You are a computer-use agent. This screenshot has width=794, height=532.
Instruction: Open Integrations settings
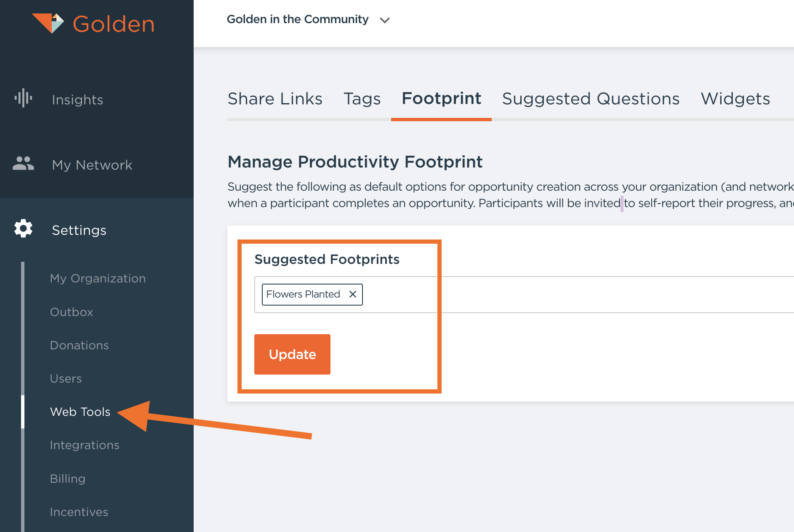[84, 445]
